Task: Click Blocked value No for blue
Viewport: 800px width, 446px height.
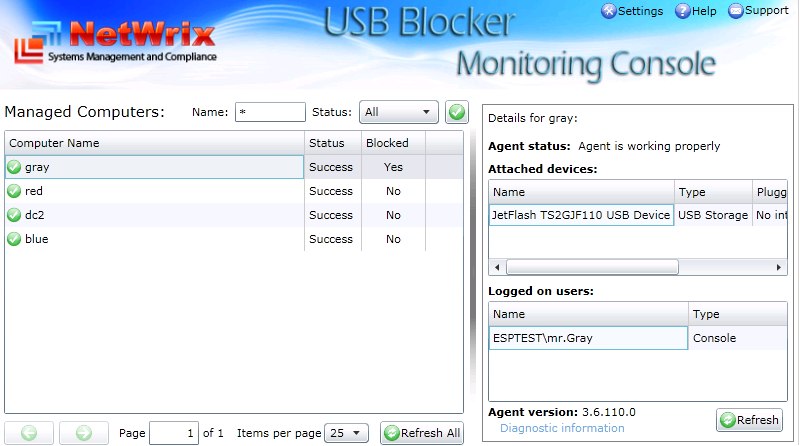Action: (393, 239)
